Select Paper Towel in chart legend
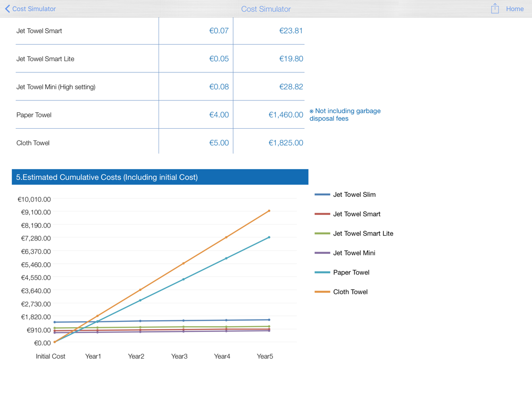 coord(351,272)
